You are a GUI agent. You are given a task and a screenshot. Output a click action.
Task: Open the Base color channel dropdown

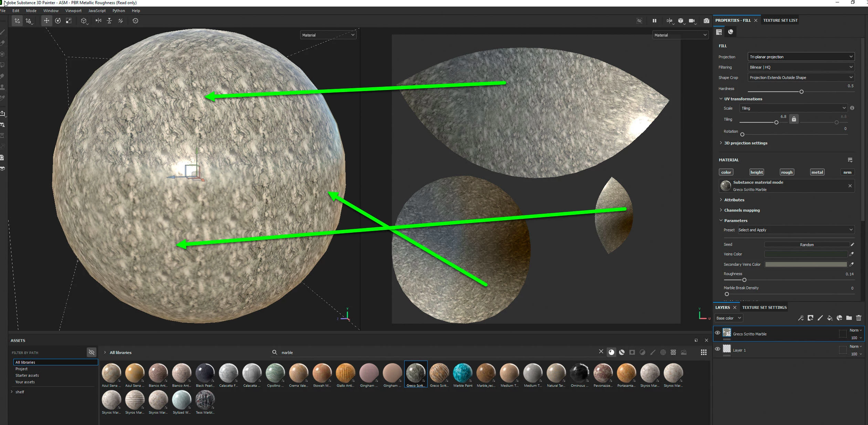pos(728,318)
